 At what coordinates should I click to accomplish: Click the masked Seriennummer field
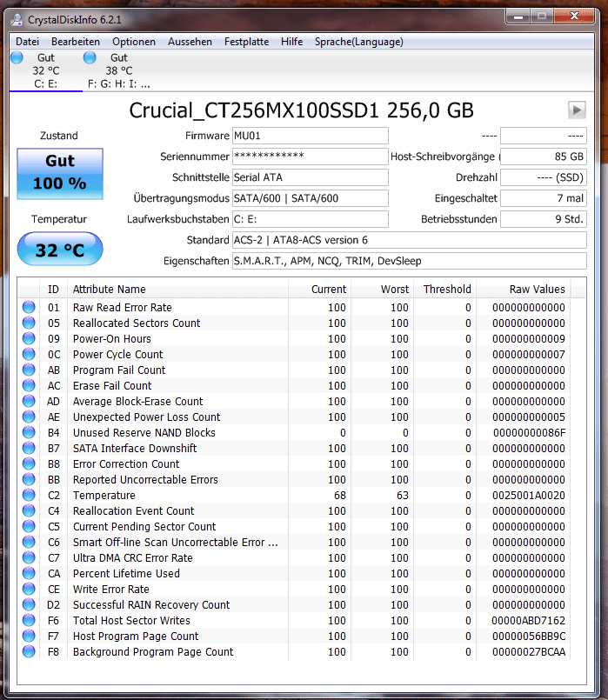pyautogui.click(x=311, y=157)
